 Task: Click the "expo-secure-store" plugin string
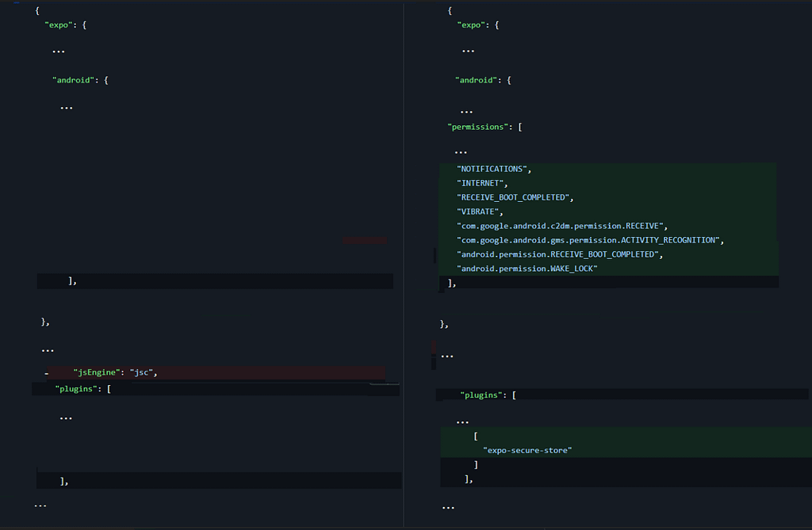(x=527, y=450)
